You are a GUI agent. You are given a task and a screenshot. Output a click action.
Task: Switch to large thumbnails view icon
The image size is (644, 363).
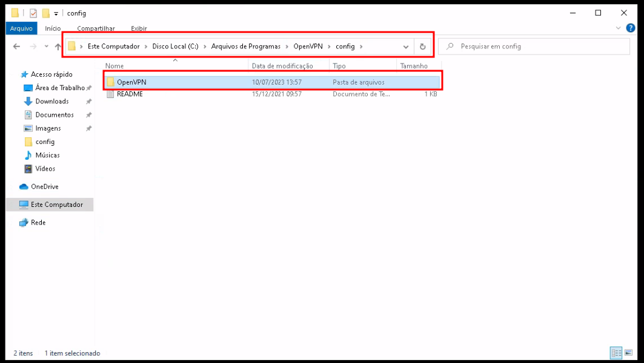point(628,353)
